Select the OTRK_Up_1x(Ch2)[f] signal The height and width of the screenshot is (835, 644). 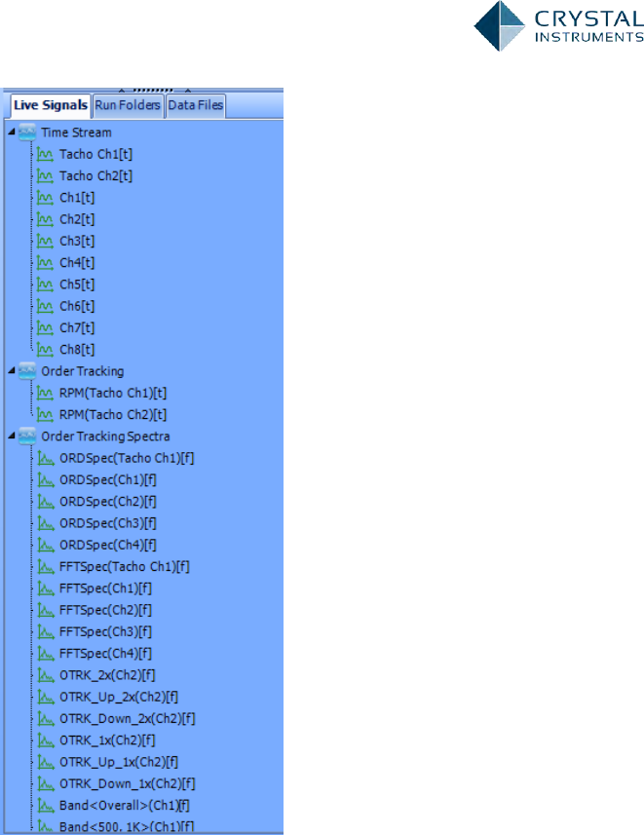[x=119, y=763]
